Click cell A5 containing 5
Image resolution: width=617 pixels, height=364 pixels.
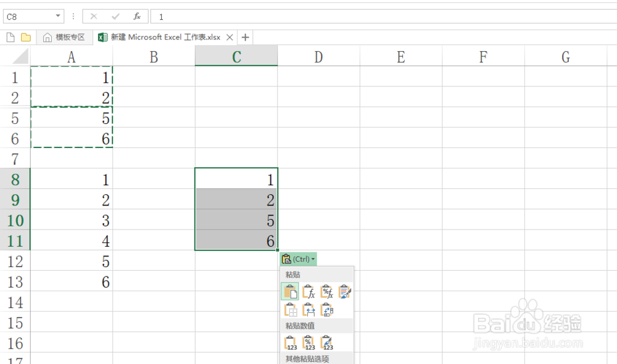click(x=72, y=118)
